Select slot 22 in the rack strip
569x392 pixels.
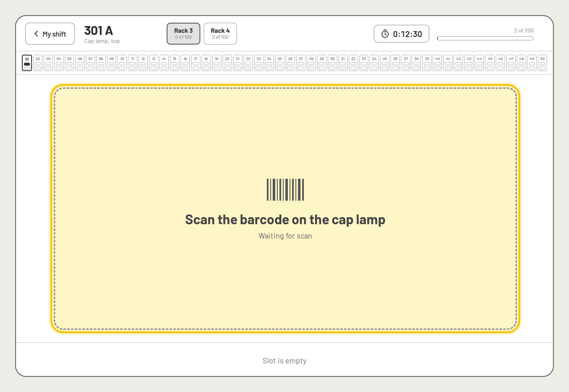click(248, 63)
